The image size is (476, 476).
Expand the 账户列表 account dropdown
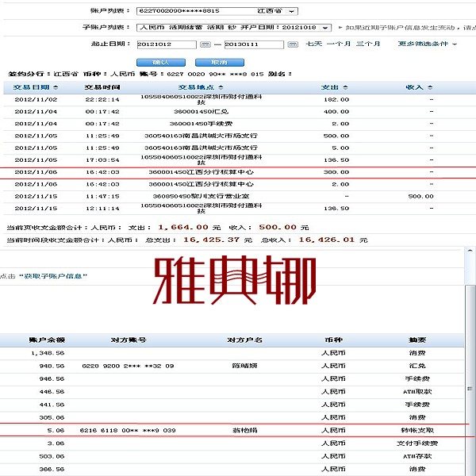coord(292,11)
